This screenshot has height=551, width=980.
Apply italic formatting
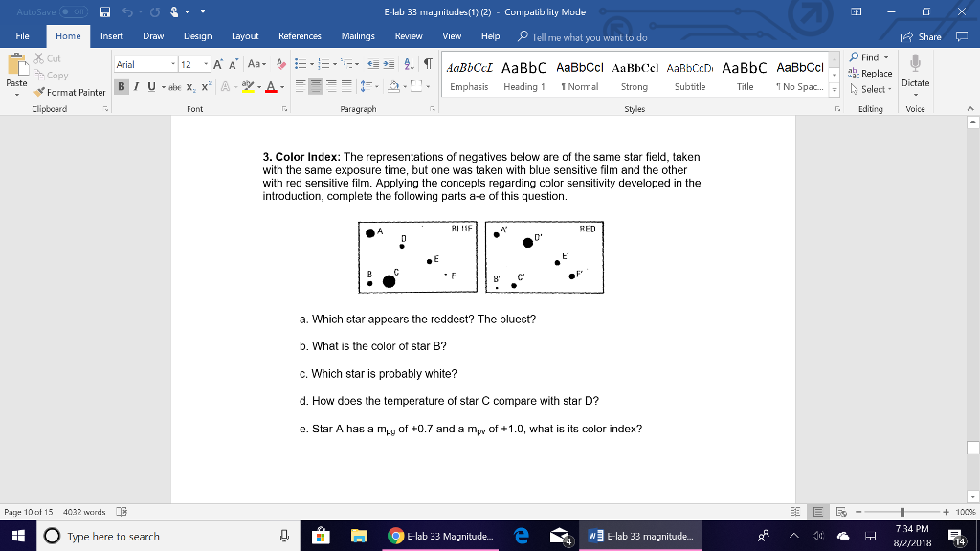click(136, 85)
